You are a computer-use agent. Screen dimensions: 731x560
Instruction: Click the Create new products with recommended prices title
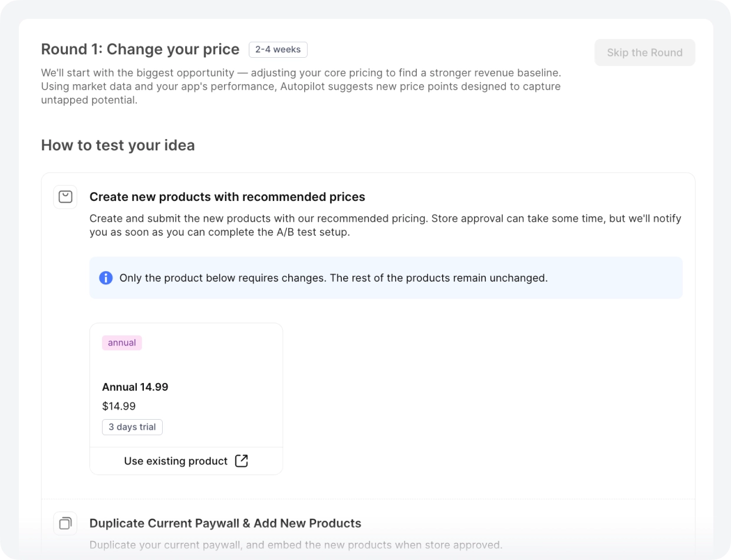pos(227,197)
